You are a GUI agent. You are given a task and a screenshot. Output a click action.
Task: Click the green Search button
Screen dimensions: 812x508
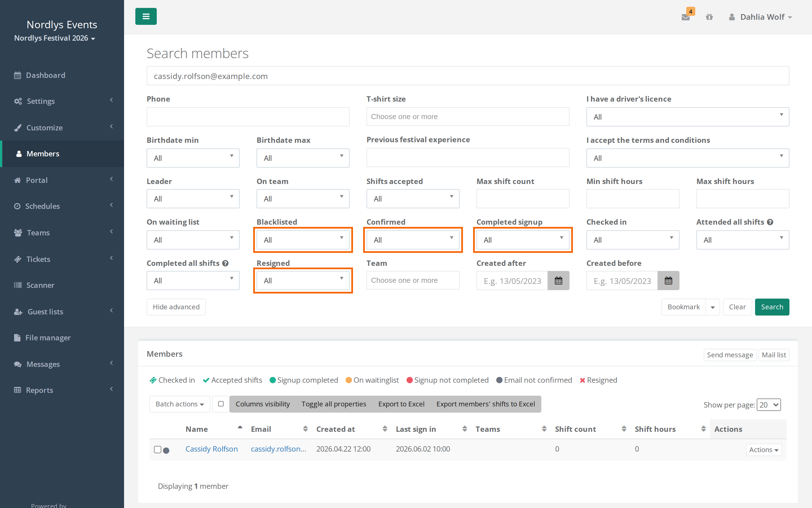[772, 307]
